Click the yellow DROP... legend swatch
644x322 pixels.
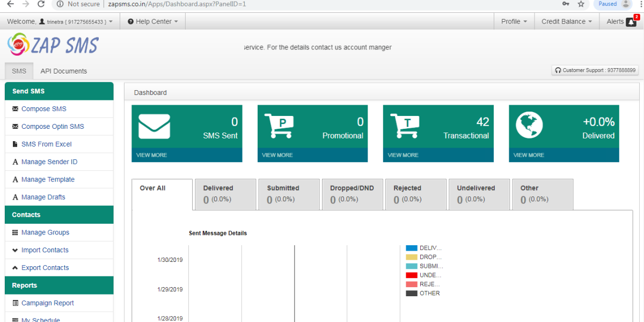[x=412, y=257]
